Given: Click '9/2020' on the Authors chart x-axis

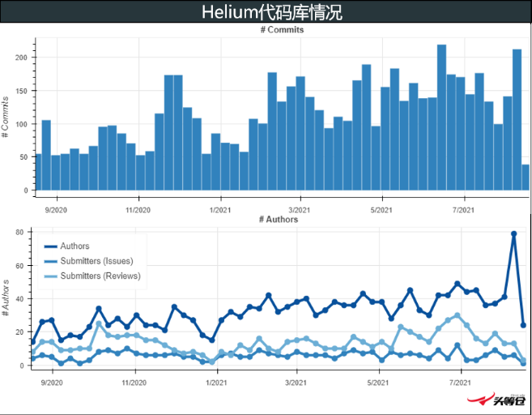Looking at the screenshot, I should click(52, 383).
